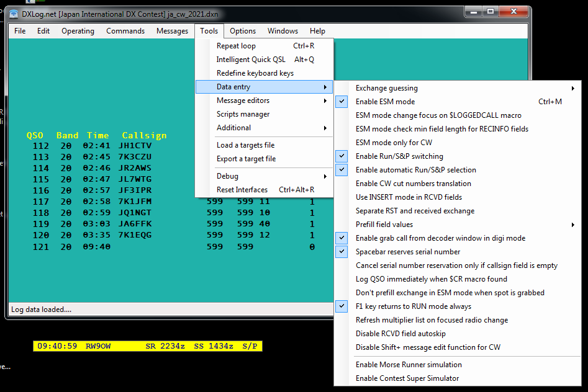Enable Morse Runner simulation

tap(409, 365)
